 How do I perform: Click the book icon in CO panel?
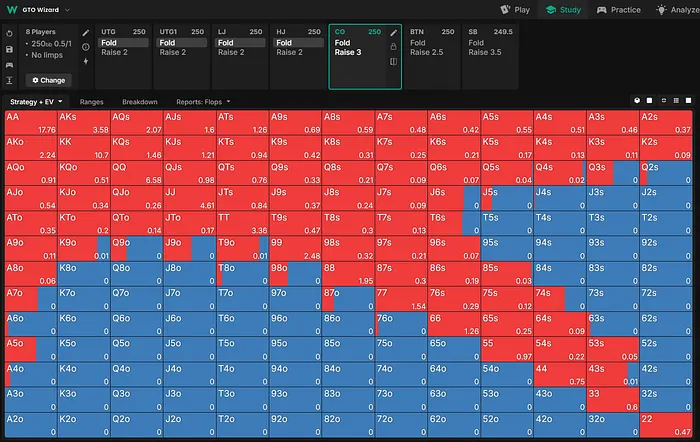tap(393, 62)
